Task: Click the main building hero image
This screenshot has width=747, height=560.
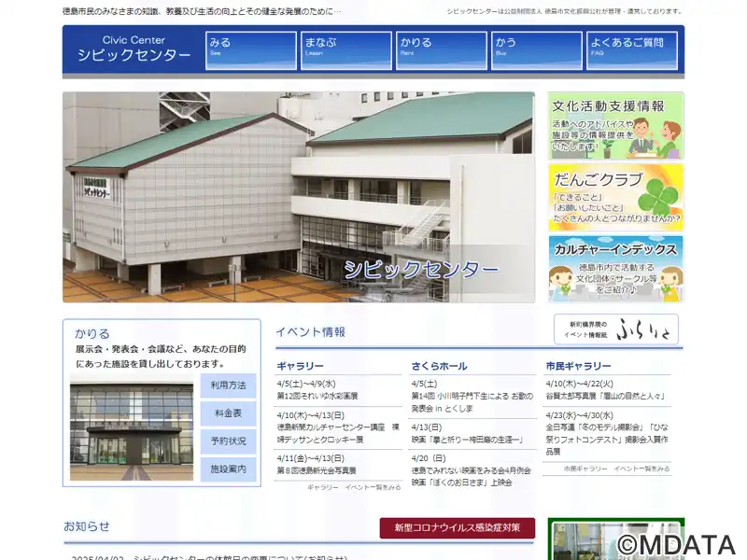Action: 299,197
